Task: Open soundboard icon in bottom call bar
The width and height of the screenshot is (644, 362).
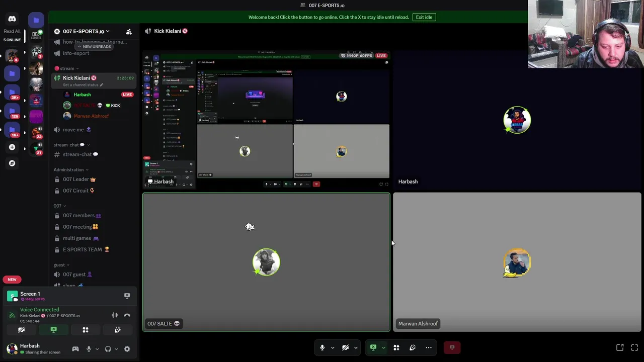Action: tap(413, 347)
